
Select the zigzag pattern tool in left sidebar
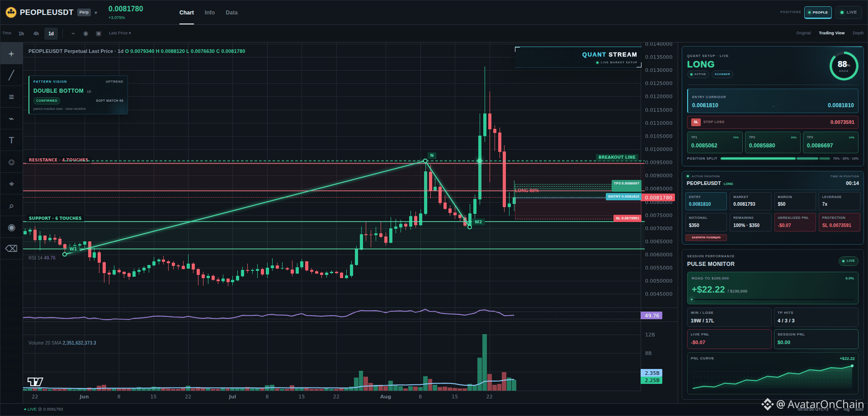[x=11, y=118]
